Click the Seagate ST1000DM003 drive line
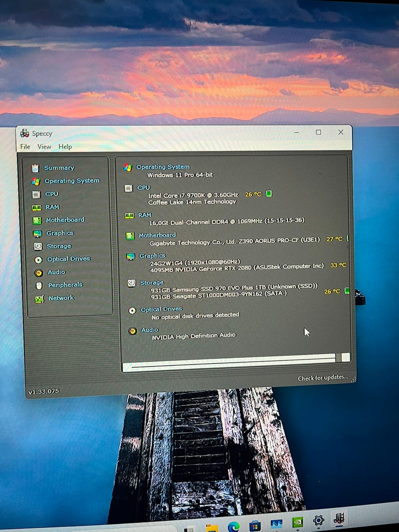The height and width of the screenshot is (532, 399). point(219,295)
